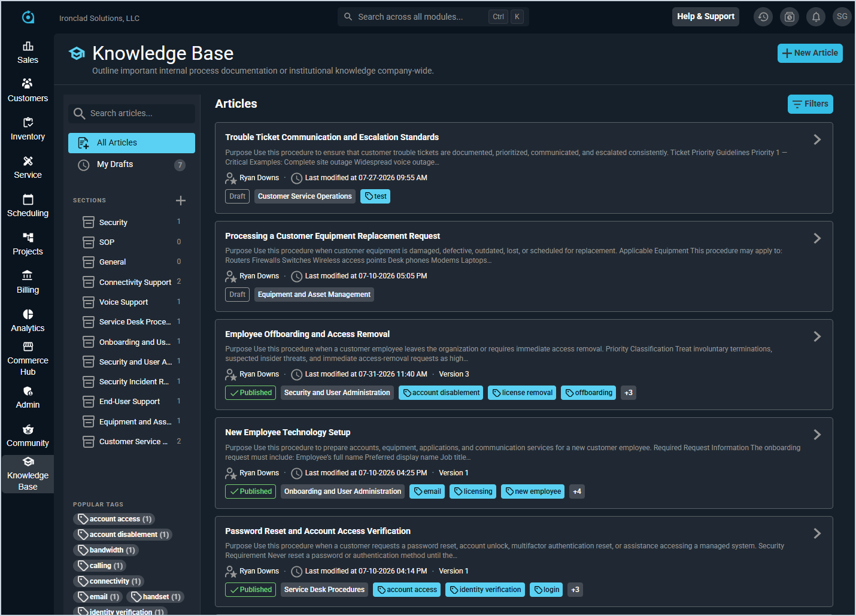Focus the Search across all modules field
The image size is (856, 616).
[433, 17]
